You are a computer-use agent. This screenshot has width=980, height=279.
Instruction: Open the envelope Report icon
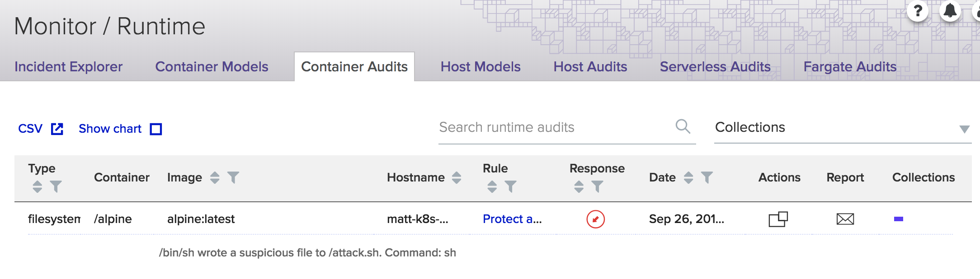[x=845, y=219]
